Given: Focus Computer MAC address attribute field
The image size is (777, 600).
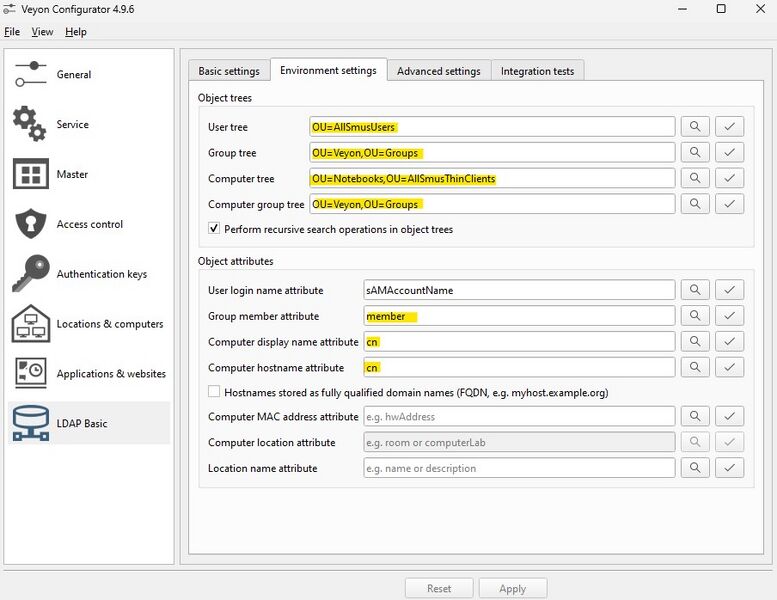Looking at the screenshot, I should (519, 416).
